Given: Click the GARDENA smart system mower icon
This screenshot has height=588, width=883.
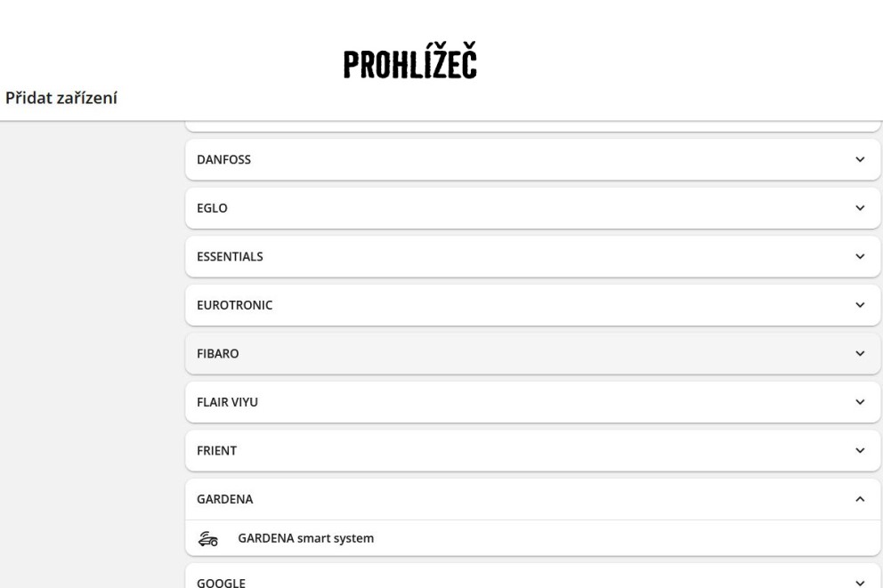Looking at the screenshot, I should pos(207,538).
